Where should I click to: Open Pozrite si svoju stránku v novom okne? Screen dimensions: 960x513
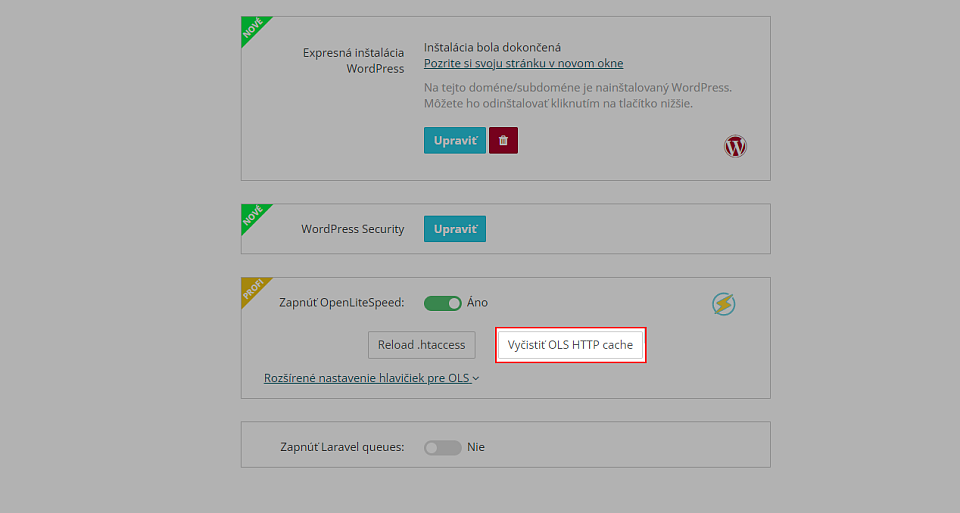523,63
